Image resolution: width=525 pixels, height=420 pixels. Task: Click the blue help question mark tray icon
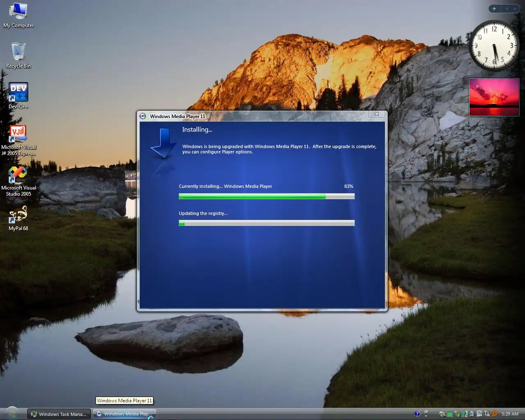[417, 414]
